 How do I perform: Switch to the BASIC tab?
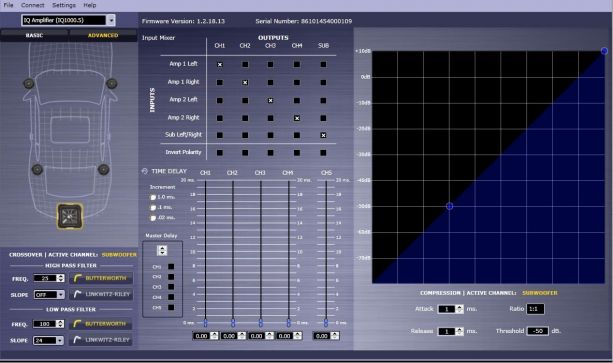(34, 35)
